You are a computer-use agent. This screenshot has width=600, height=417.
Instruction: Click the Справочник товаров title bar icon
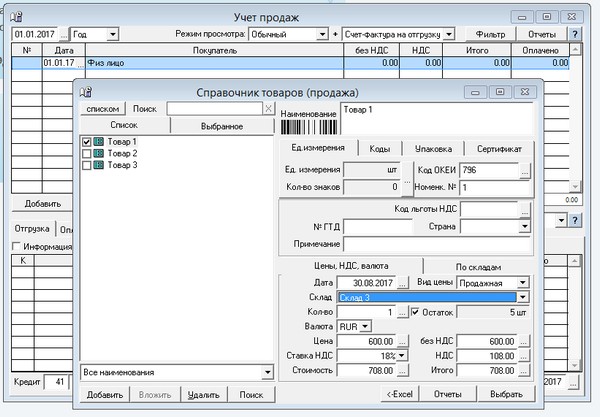coord(86,90)
